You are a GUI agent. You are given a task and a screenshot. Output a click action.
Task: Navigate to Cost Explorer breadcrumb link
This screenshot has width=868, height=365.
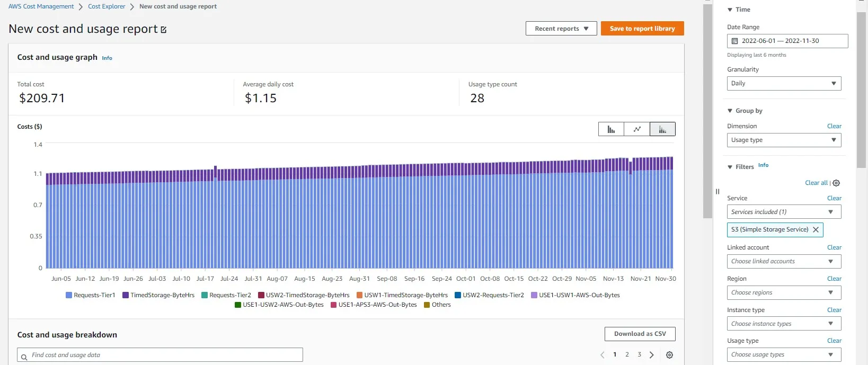(107, 6)
